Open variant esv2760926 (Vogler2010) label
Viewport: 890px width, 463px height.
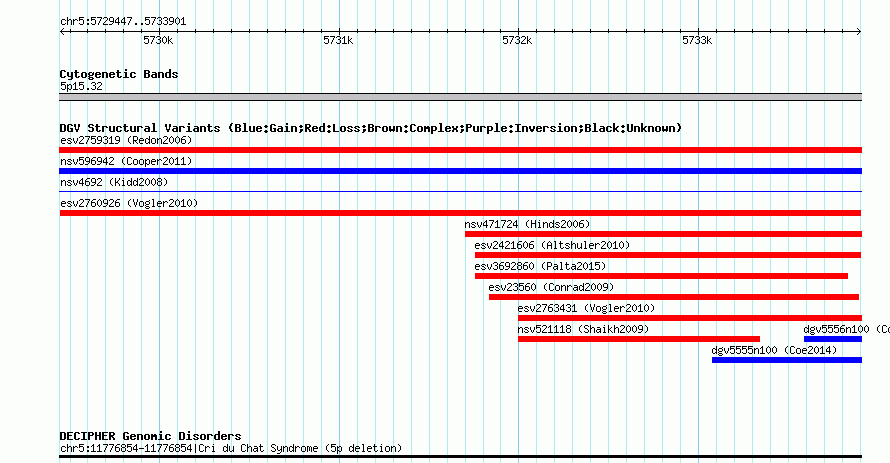click(x=129, y=203)
